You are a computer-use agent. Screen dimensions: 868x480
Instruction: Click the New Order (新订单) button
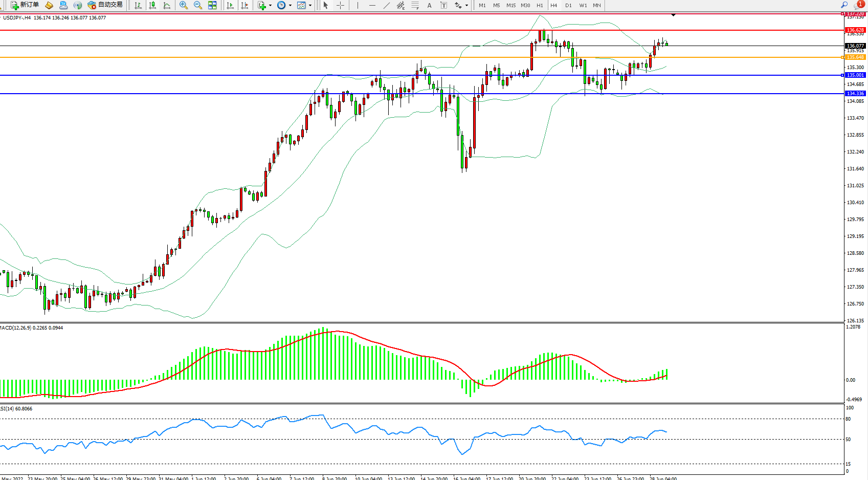point(25,5)
